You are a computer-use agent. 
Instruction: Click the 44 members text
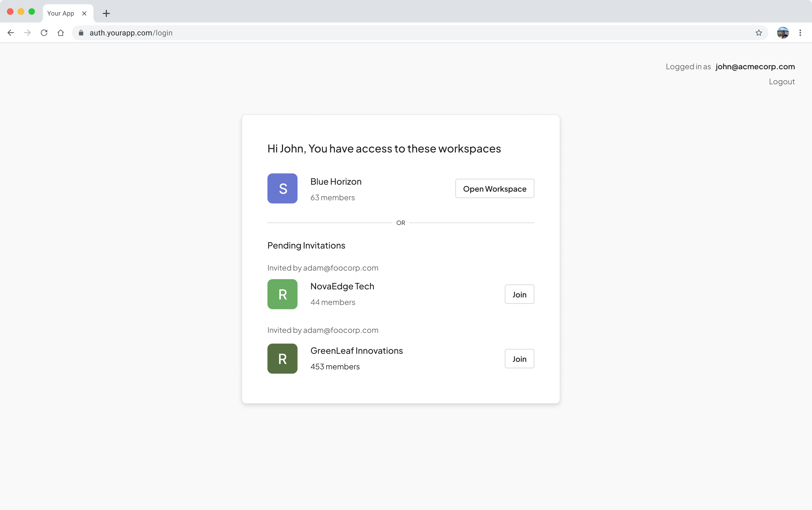(x=333, y=302)
